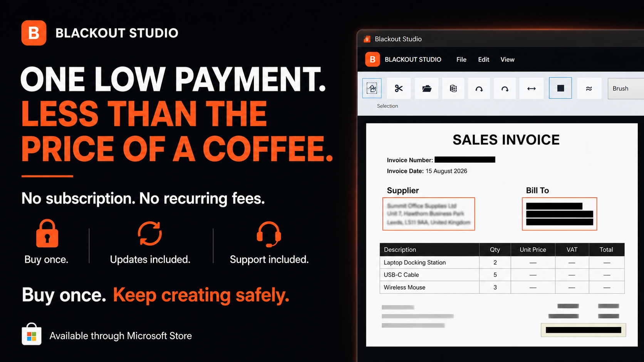Open the View menu
Screen dimensions: 644x362
click(507, 60)
